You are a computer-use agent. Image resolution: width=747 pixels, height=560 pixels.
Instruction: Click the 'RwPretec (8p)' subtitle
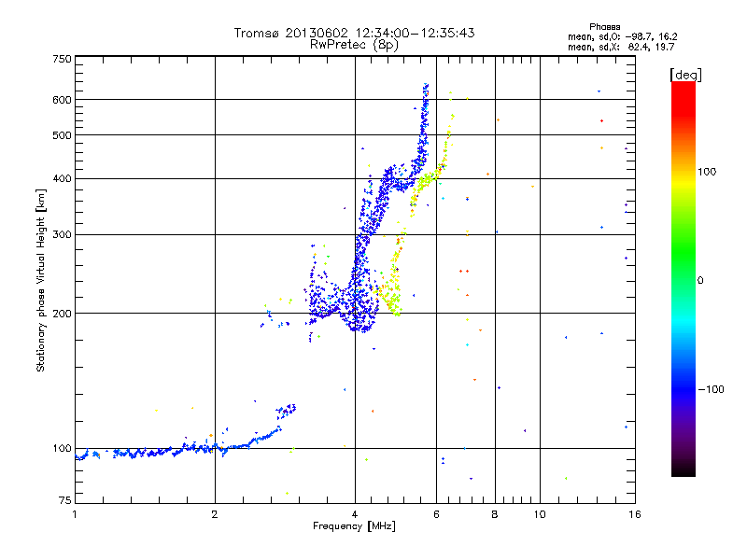point(354,45)
